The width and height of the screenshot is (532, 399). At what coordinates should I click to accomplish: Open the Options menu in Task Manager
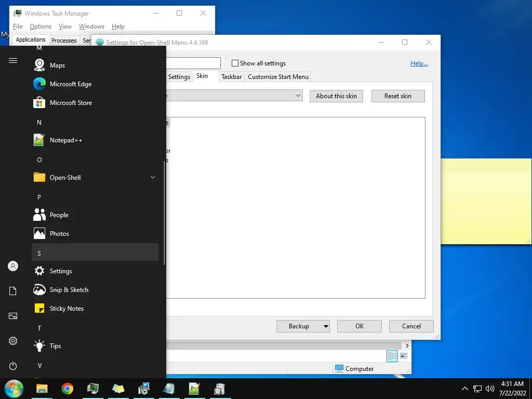coord(41,26)
